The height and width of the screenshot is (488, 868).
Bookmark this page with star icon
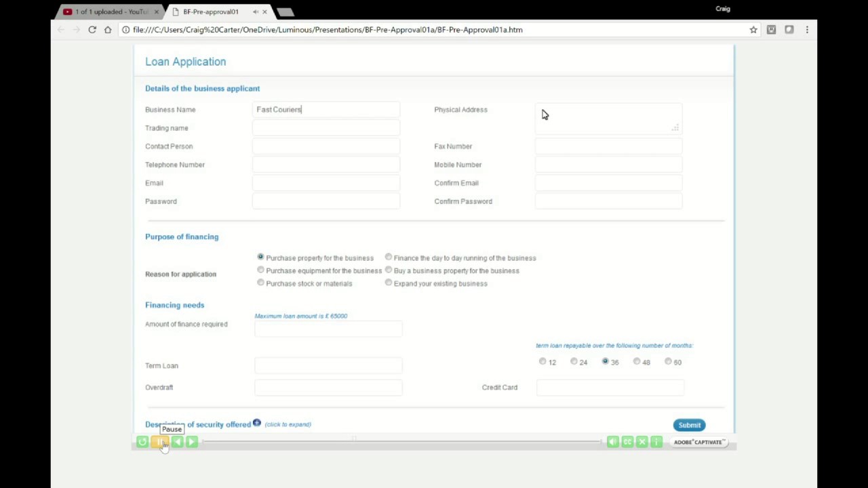pos(753,30)
